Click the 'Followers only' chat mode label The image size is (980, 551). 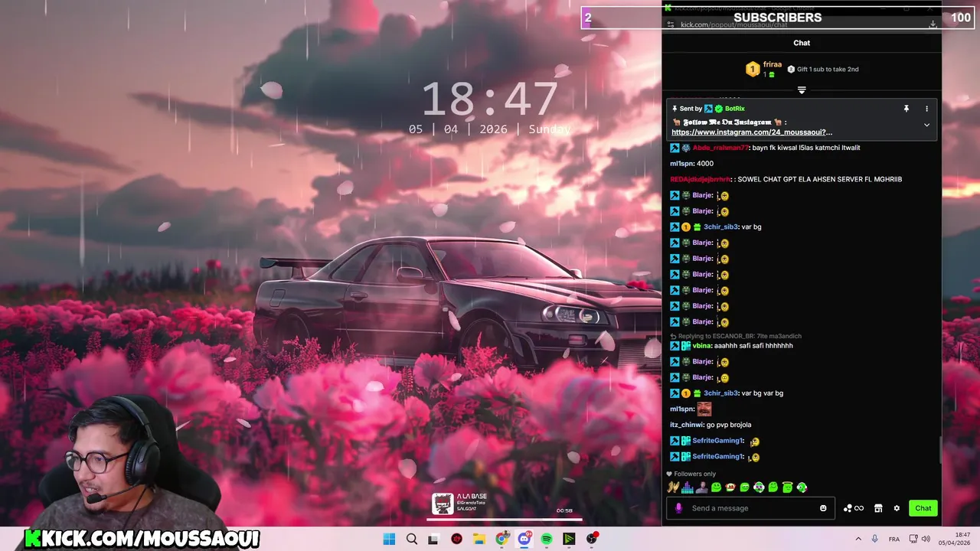[x=691, y=474]
